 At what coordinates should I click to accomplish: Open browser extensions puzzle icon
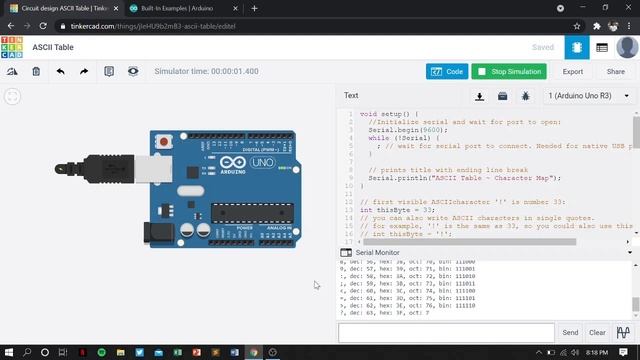pyautogui.click(x=597, y=26)
